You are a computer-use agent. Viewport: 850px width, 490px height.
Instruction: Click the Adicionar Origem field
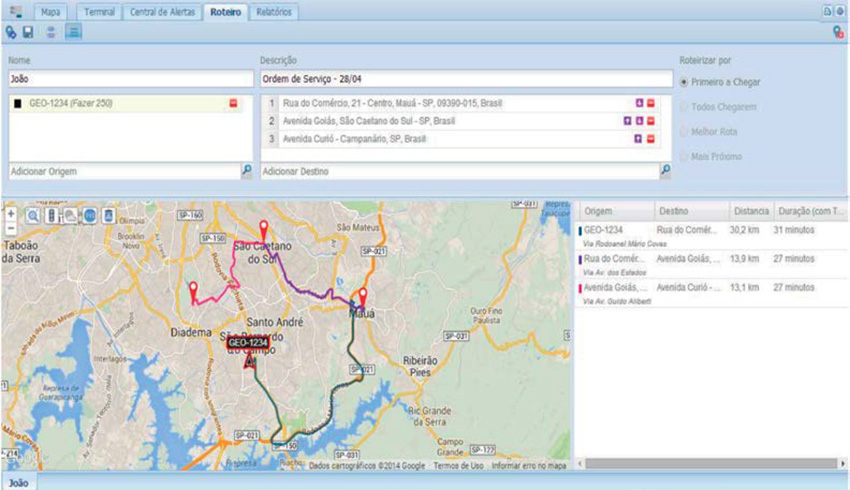125,171
